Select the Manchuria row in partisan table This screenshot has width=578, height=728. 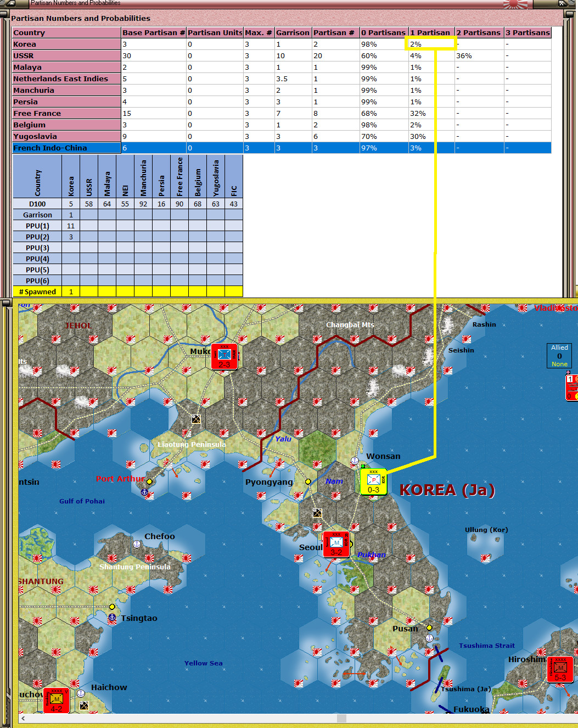click(x=282, y=90)
